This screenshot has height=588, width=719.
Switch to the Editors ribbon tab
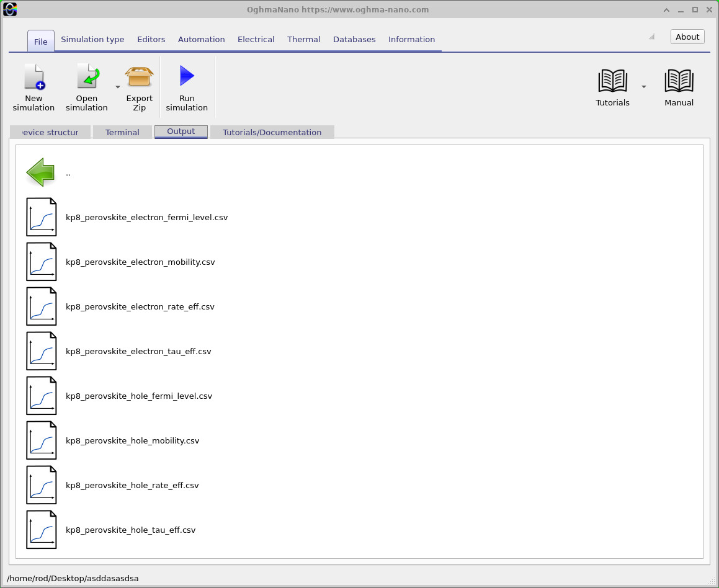(x=151, y=40)
